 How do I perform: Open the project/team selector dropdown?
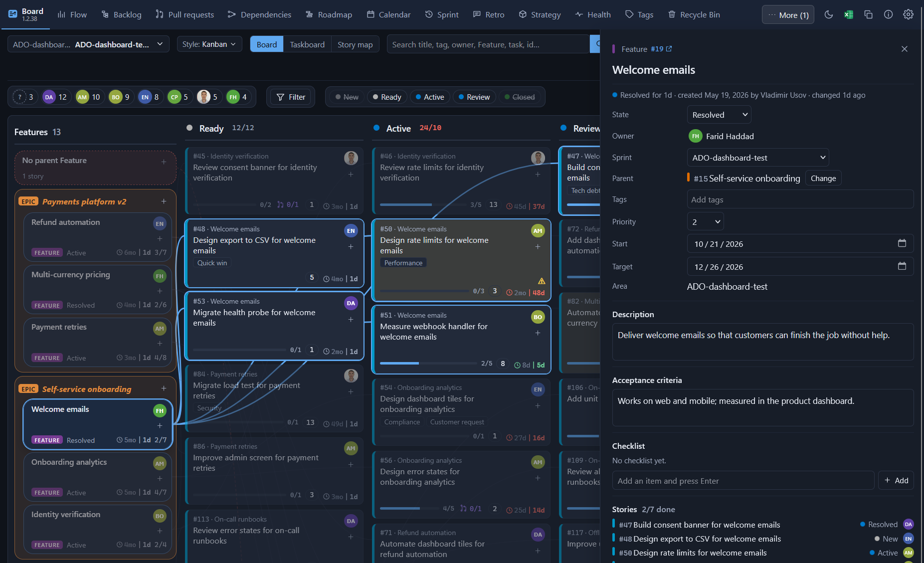(88, 44)
